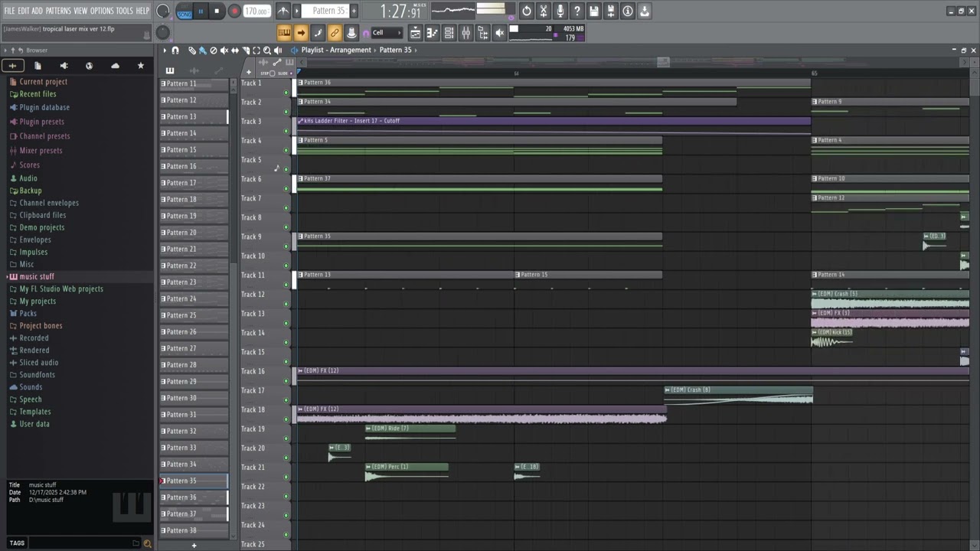Toggle typing keyboard to piano button
This screenshot has height=551, width=980.
coord(284,33)
